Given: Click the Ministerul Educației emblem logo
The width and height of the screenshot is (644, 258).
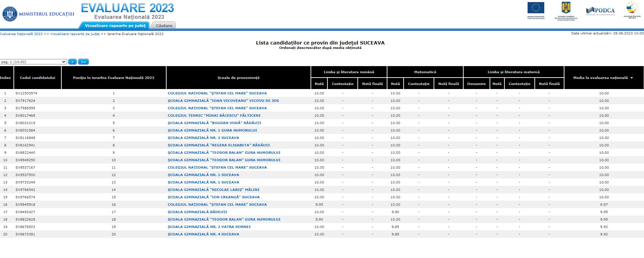Looking at the screenshot, I should (10, 14).
